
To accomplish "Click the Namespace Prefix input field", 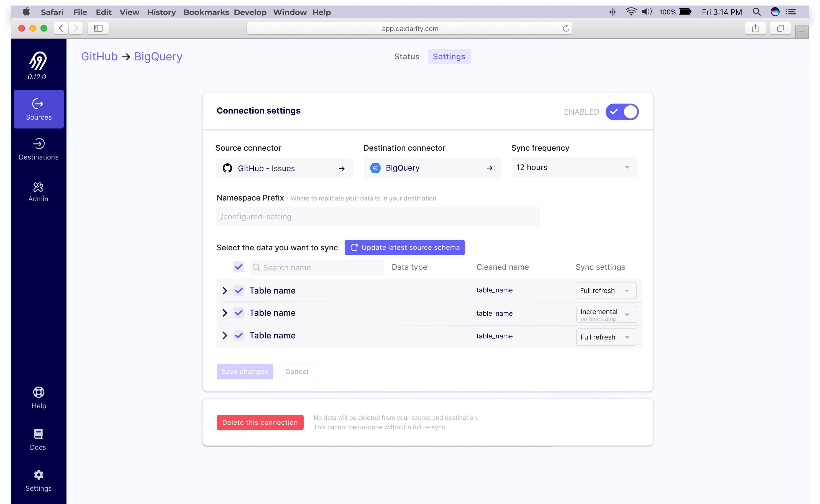I will click(x=378, y=216).
